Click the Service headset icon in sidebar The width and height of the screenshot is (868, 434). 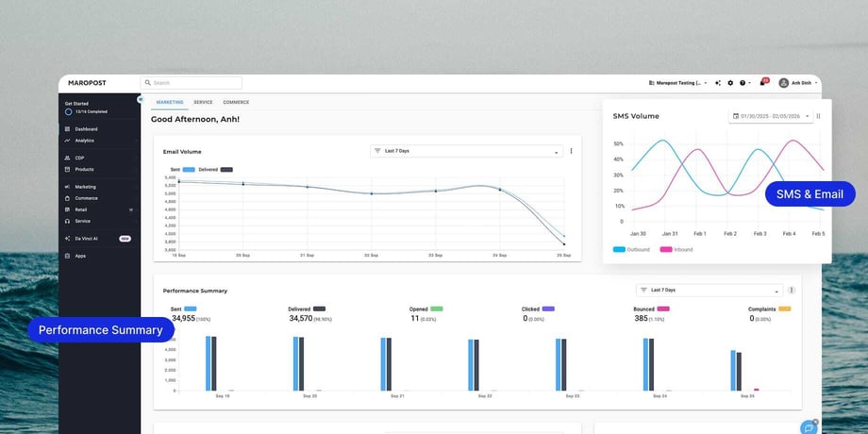(68, 221)
